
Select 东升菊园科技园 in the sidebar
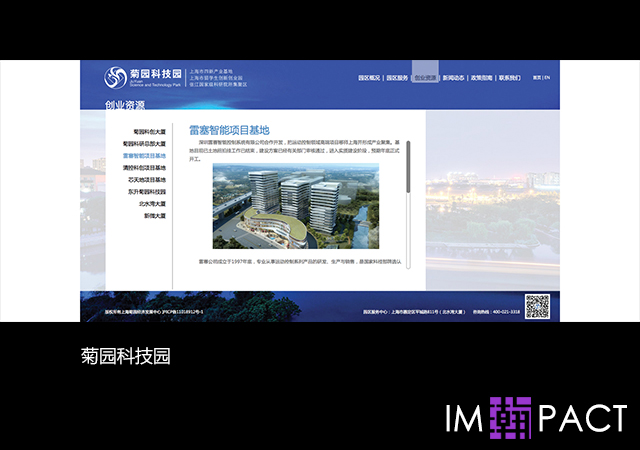pyautogui.click(x=147, y=192)
